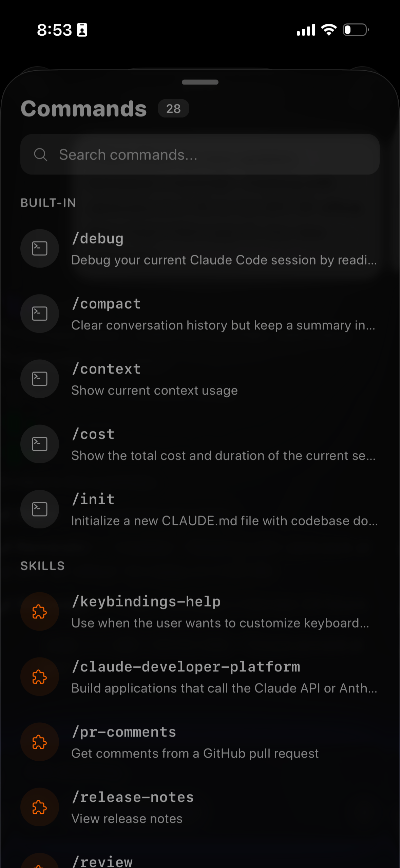Viewport: 400px width, 868px height.
Task: Run the /context command
Action: click(224, 379)
